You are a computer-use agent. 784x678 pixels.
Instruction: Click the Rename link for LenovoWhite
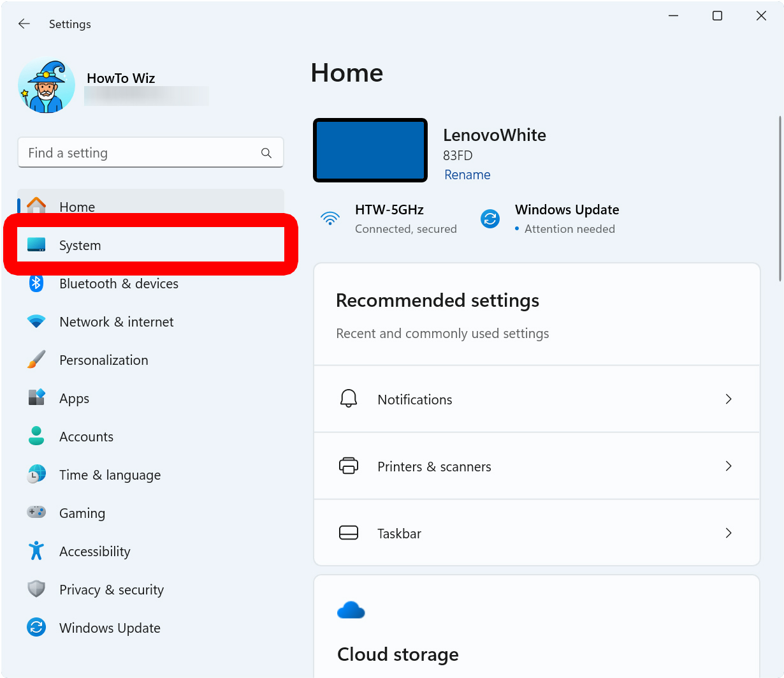467,175
